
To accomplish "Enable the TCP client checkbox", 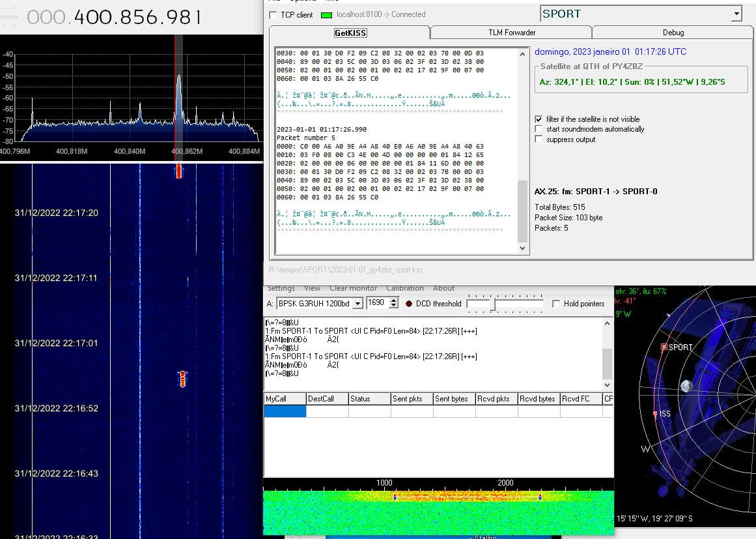I will (x=273, y=15).
